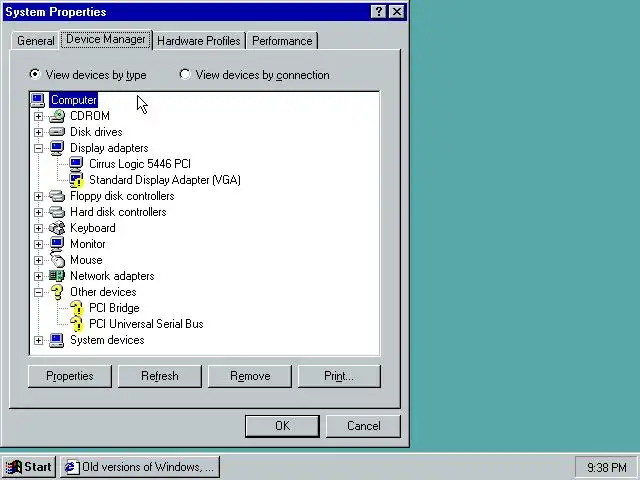Image resolution: width=640 pixels, height=480 pixels.
Task: Select the Other devices label
Action: tap(103, 292)
